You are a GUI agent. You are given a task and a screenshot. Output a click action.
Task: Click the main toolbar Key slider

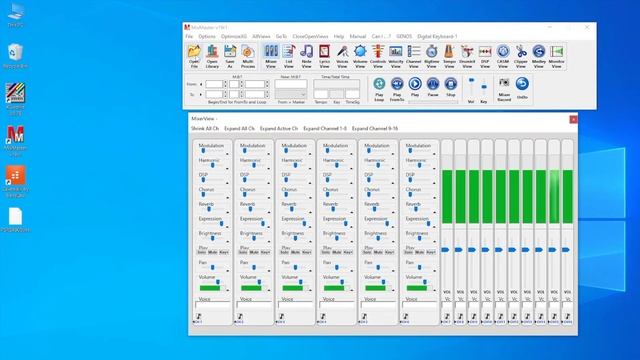(484, 87)
